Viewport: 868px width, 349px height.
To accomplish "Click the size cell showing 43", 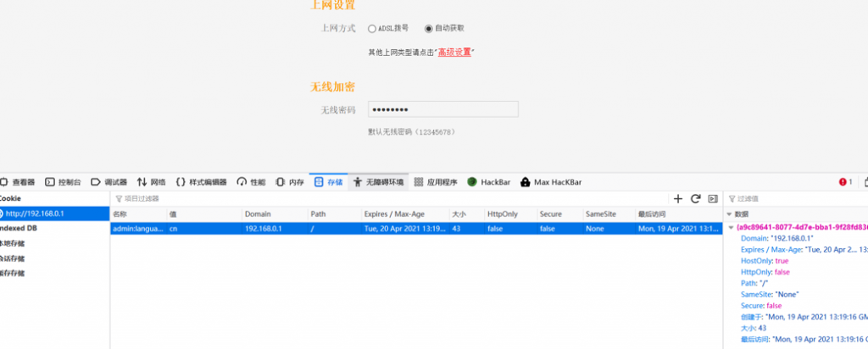I will (x=467, y=229).
